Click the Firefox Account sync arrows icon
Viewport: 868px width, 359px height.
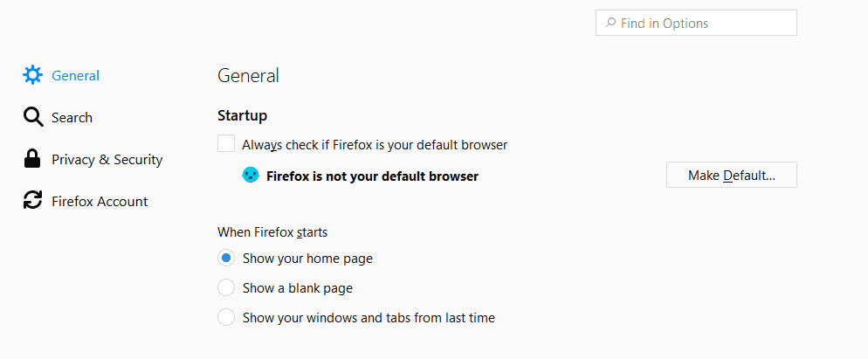[32, 201]
